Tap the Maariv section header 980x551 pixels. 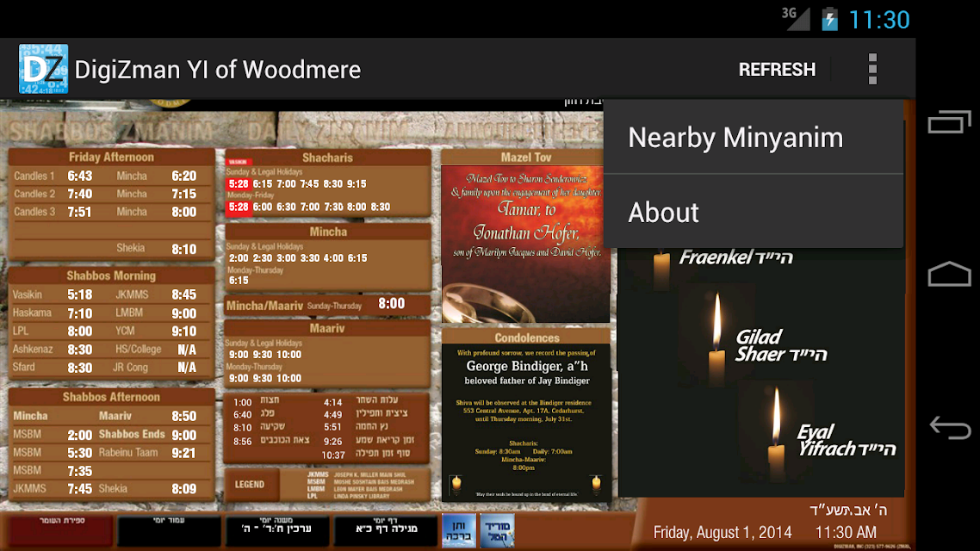[x=327, y=328]
